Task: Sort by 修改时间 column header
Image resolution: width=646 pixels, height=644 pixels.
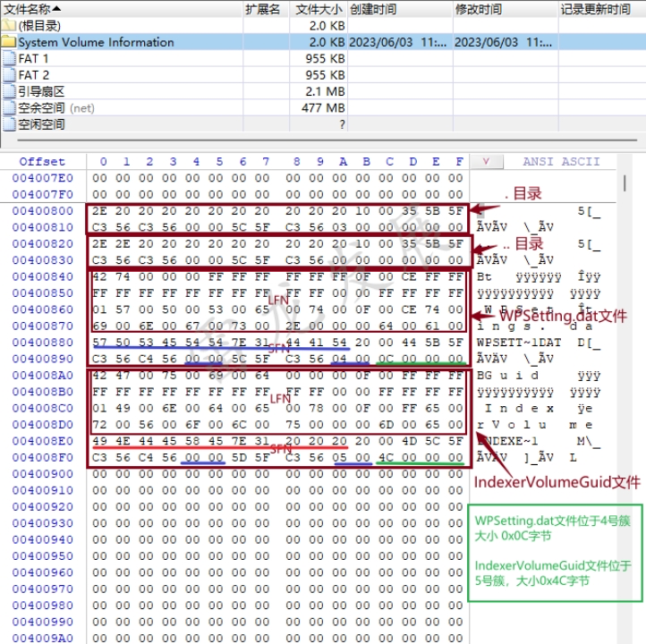Action: tap(506, 9)
